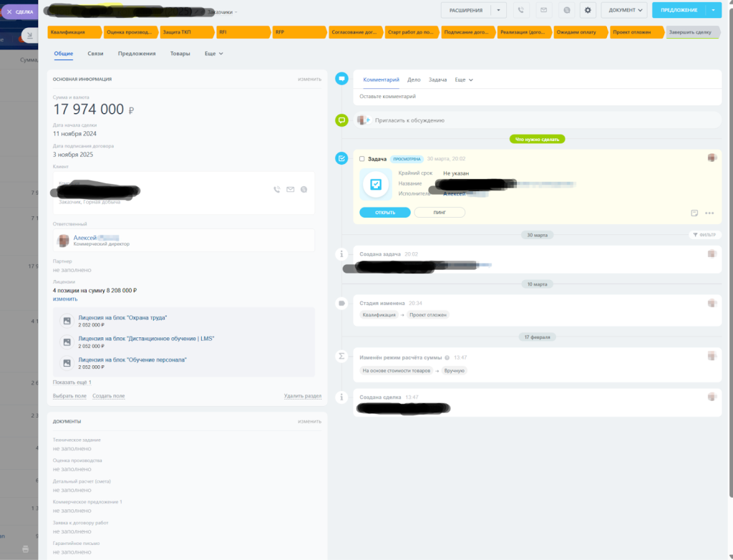Click the chat icon in the client card
733x560 pixels.
[304, 190]
